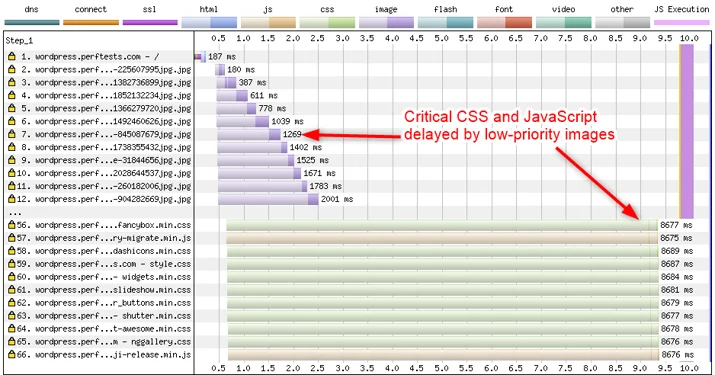Click the other legend color bar
The height and width of the screenshot is (375, 715).
coord(622,22)
